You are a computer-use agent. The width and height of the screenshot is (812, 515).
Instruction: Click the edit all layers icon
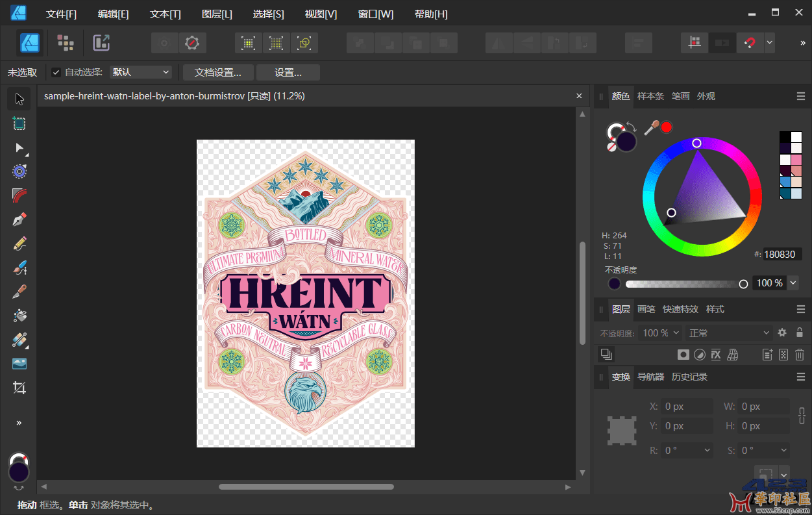[606, 354]
